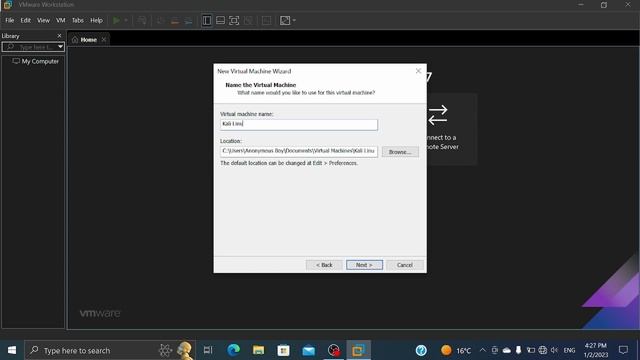Click the network globe tray icon
The height and width of the screenshot is (360, 640).
point(542,350)
